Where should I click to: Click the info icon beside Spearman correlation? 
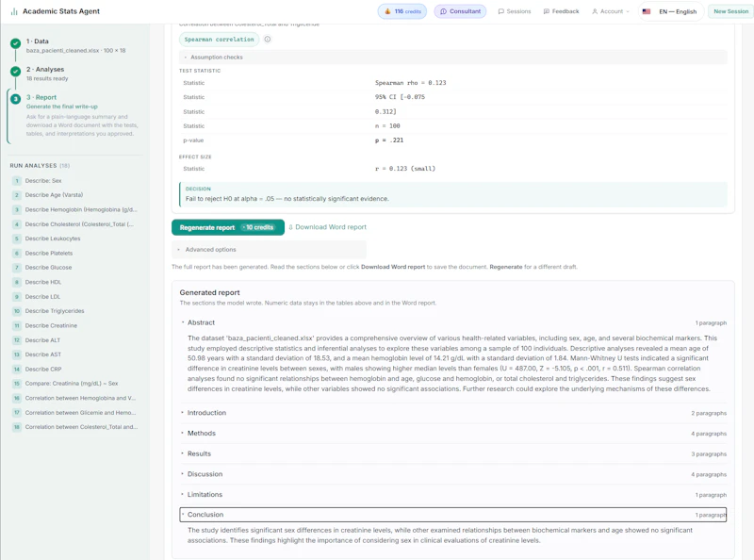coord(268,40)
